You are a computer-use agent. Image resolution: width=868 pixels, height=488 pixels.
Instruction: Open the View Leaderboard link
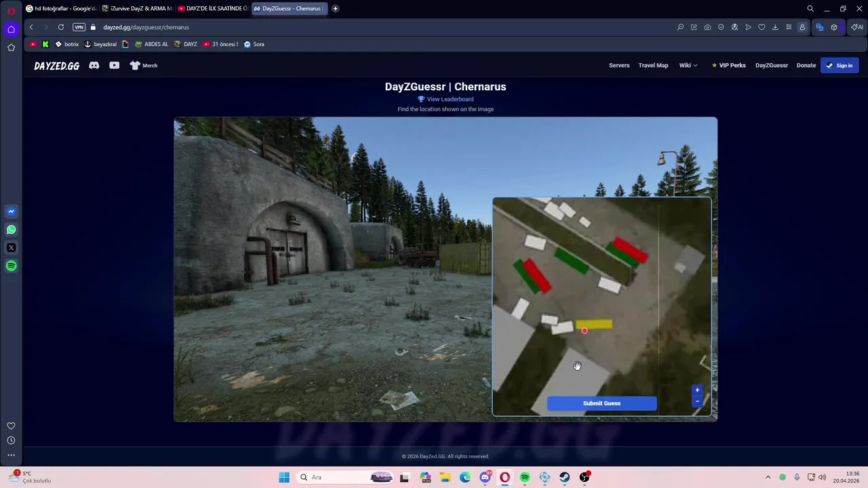coord(446,99)
